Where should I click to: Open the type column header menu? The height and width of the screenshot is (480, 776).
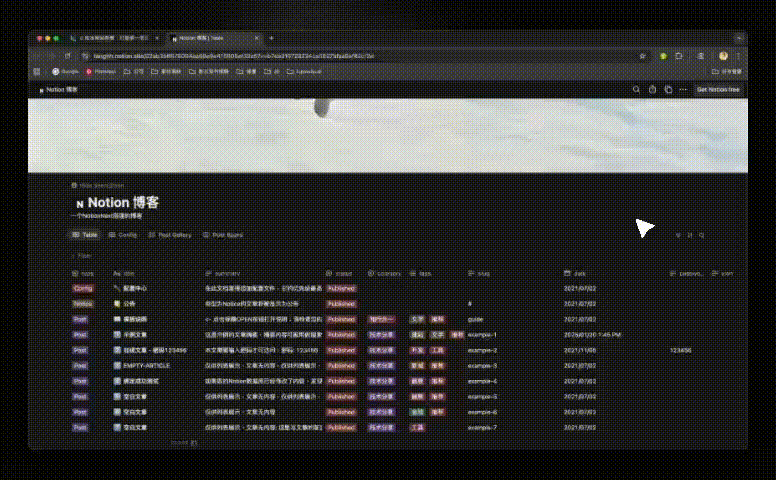(83, 274)
